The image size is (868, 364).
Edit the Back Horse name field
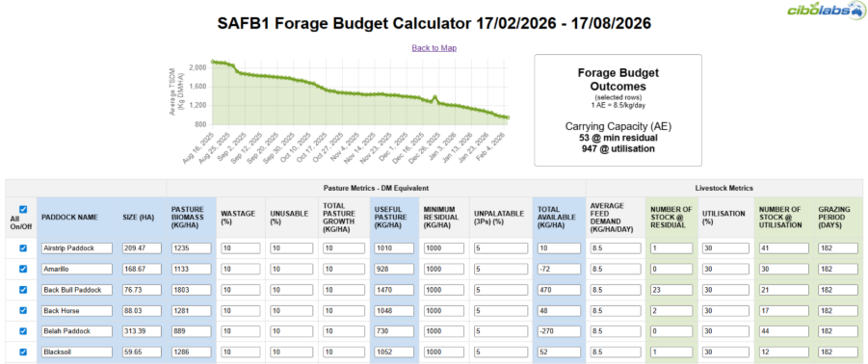[x=77, y=310]
